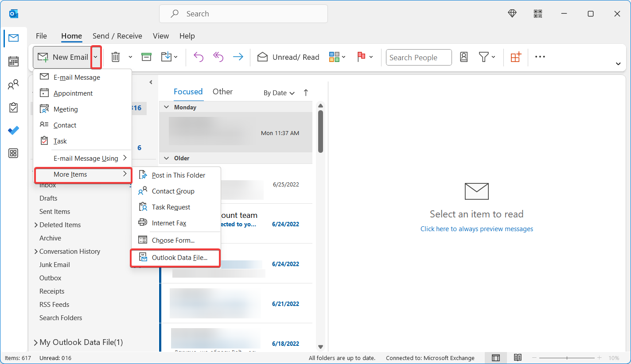Select Post in This Folder
This screenshot has width=631, height=364.
tap(176, 175)
